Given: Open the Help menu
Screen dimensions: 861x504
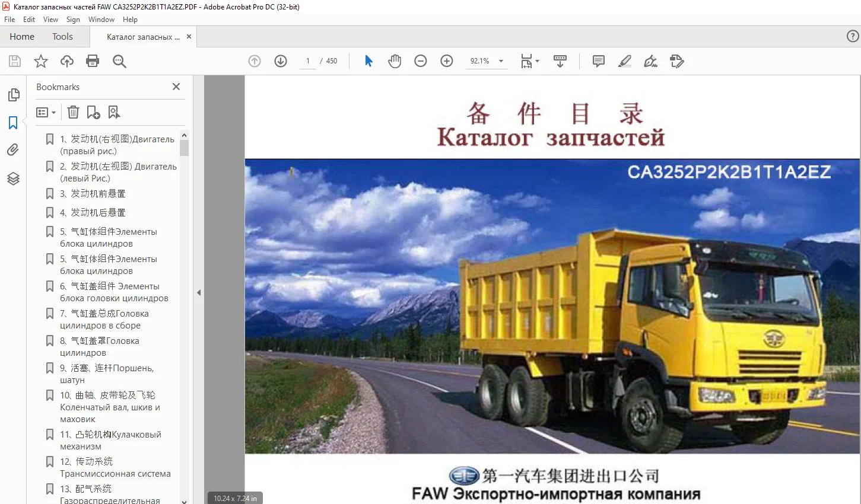Looking at the screenshot, I should coord(130,20).
